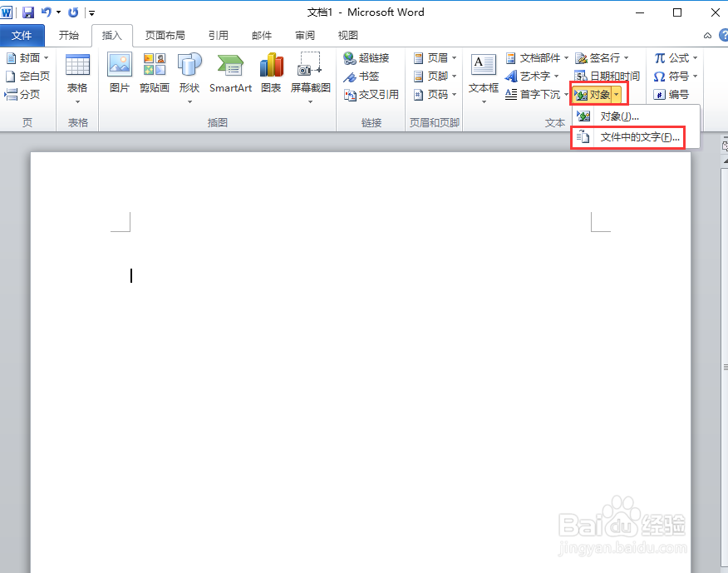
Task: Open the Customize Quick Access Toolbar arrow
Action: coord(91,13)
